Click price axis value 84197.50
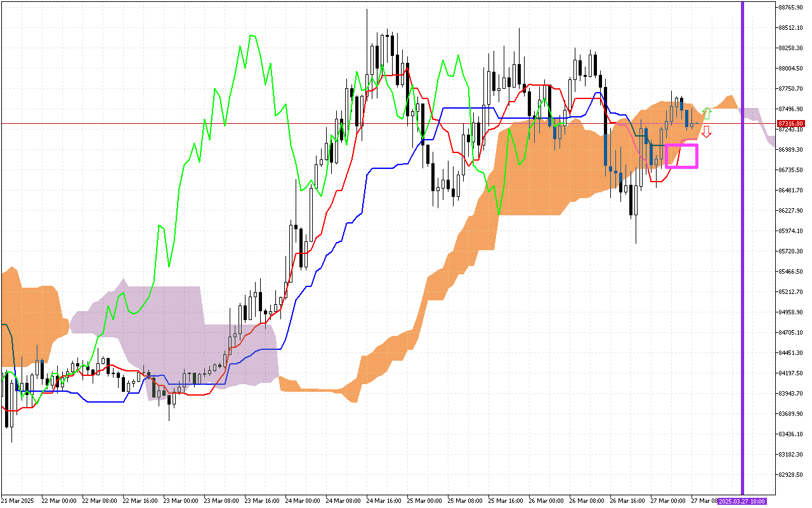812x508 pixels. click(x=790, y=373)
